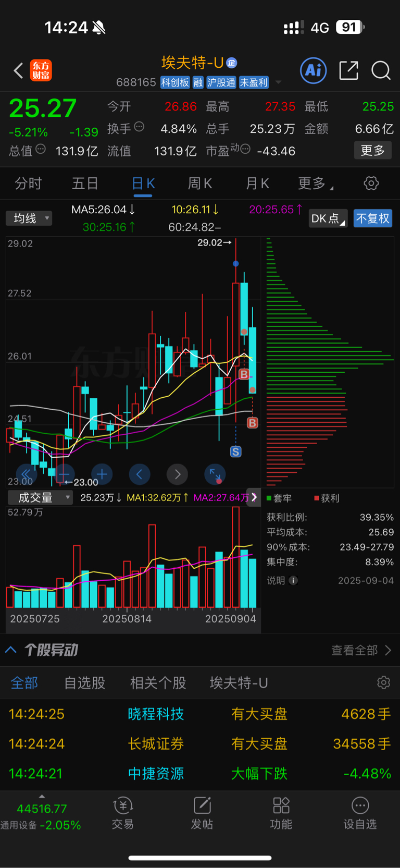The image size is (400, 868).
Task: Expand chart to fullscreen icon
Action: click(x=215, y=474)
